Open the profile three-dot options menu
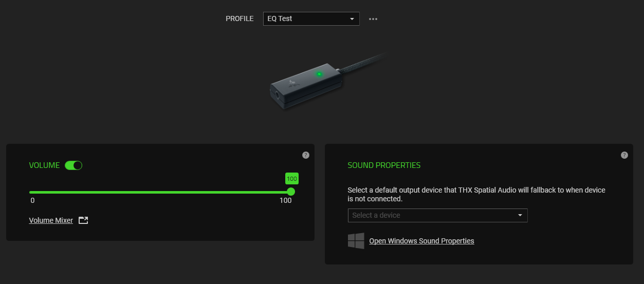 [x=373, y=19]
